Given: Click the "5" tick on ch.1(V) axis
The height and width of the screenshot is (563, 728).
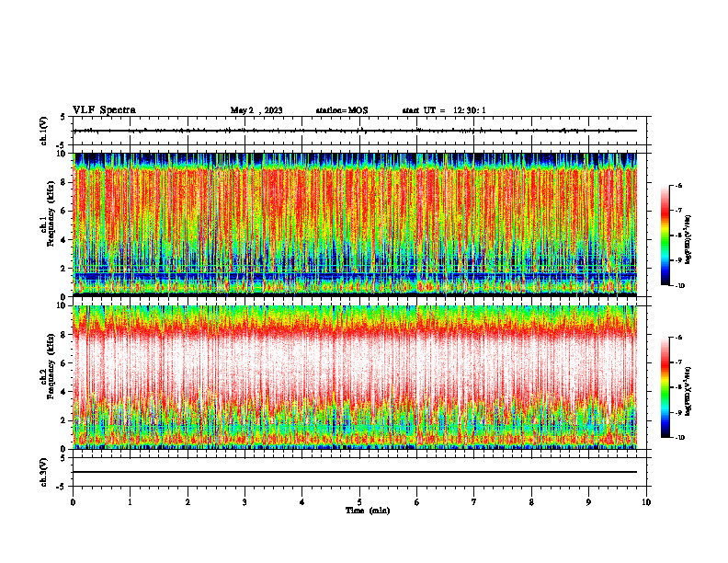Looking at the screenshot, I should [x=64, y=117].
